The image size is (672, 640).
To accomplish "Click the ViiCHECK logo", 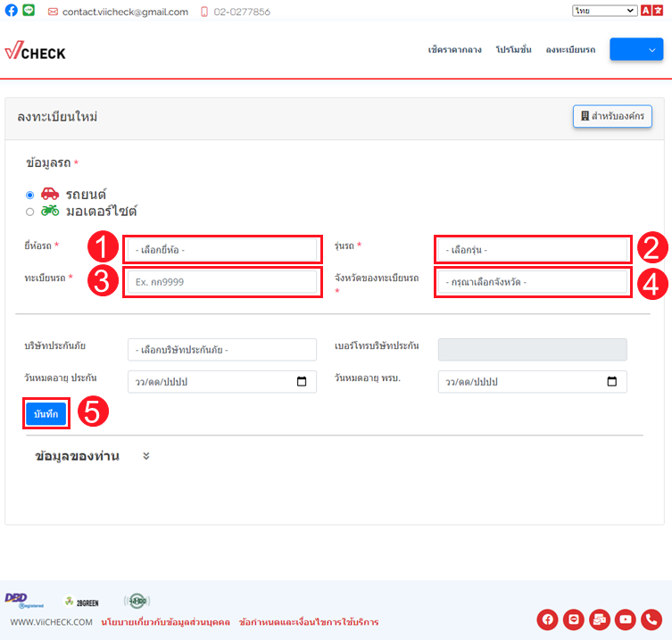I will [x=36, y=52].
